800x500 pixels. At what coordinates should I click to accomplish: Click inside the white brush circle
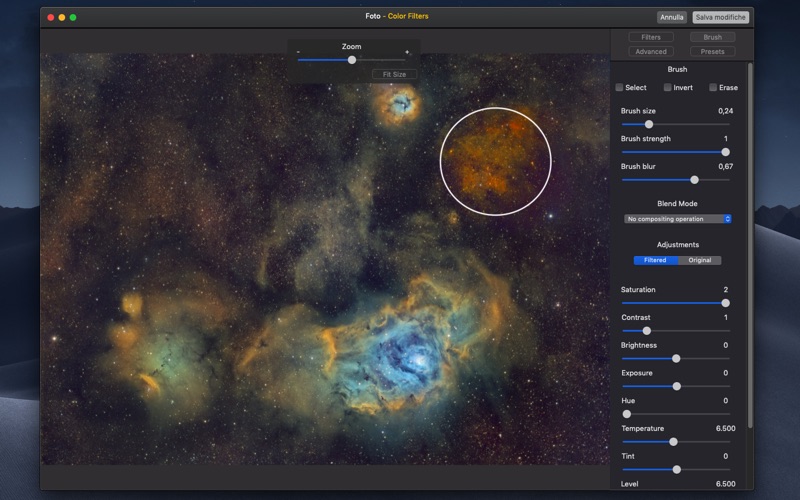[x=495, y=161]
